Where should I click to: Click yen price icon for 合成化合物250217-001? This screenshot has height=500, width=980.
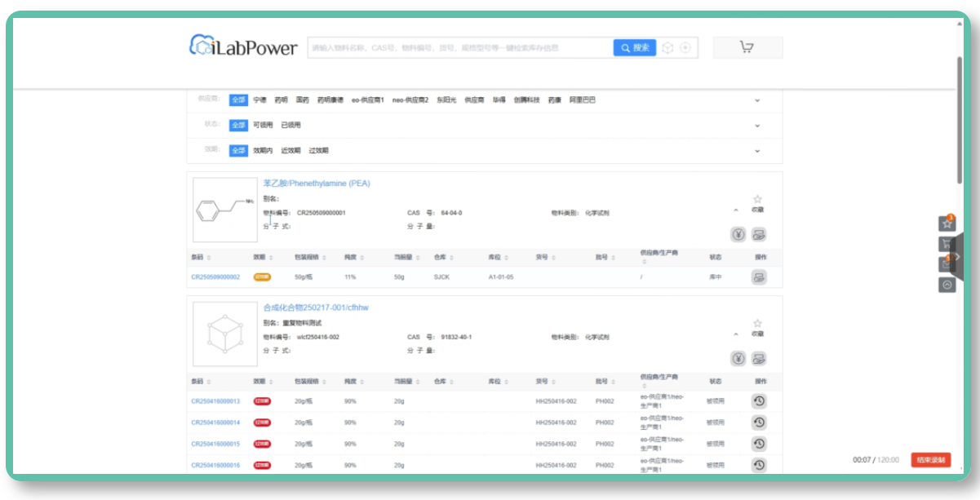[x=738, y=359]
